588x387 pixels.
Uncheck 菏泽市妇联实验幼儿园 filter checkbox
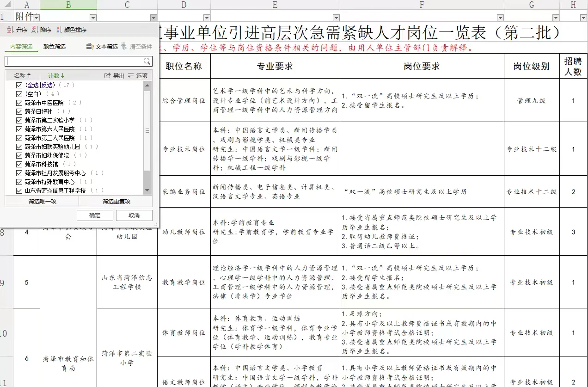tap(19, 147)
